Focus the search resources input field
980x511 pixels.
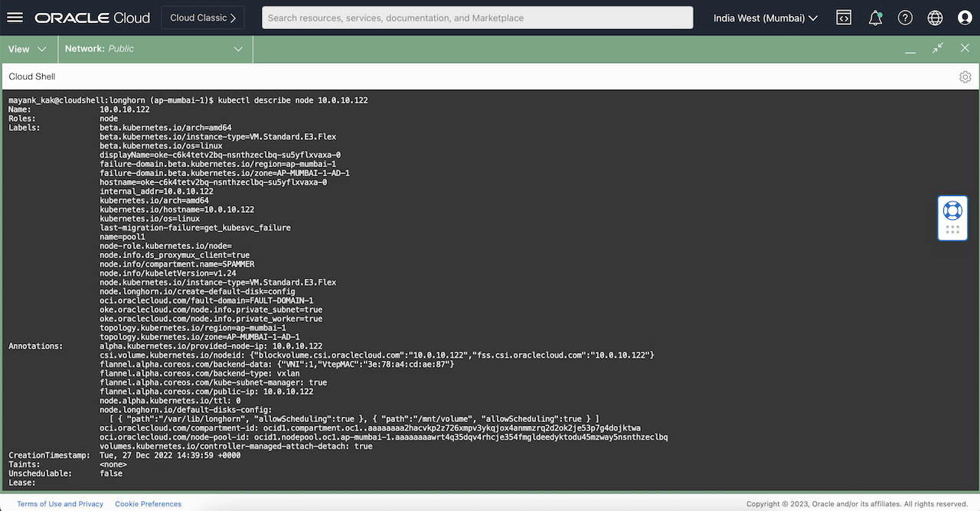(x=477, y=18)
